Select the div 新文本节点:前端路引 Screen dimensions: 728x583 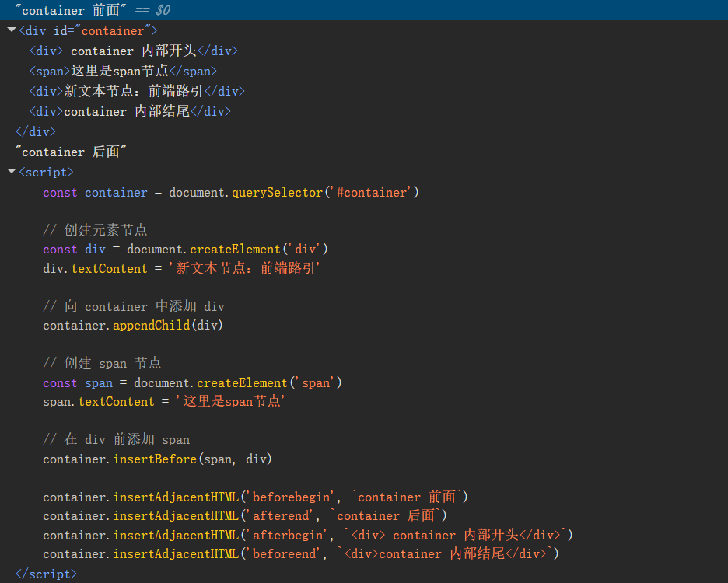click(137, 91)
